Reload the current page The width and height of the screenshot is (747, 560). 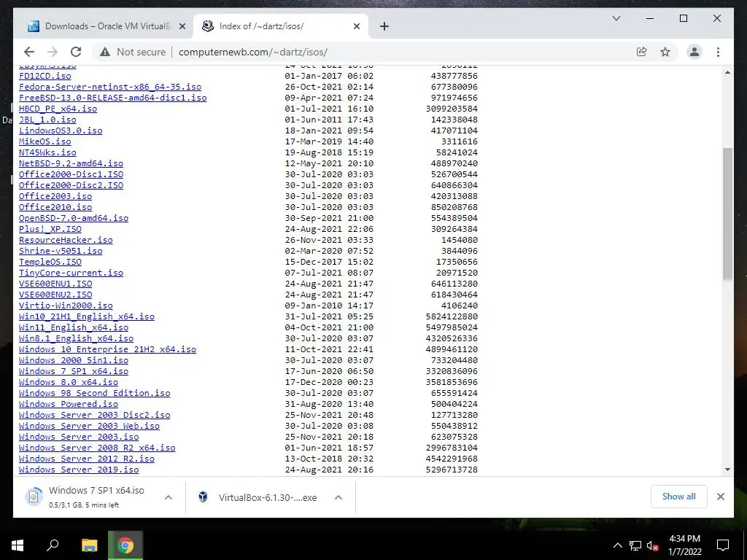point(76,52)
